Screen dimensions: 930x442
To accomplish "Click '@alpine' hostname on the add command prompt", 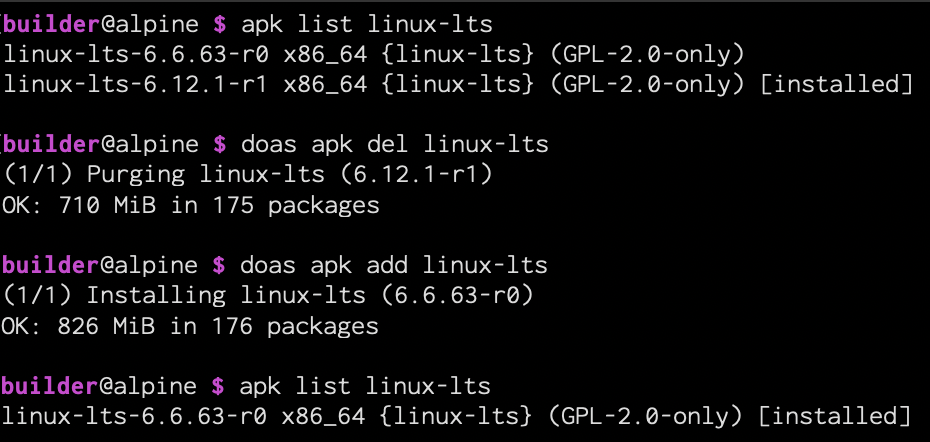I will click(148, 265).
